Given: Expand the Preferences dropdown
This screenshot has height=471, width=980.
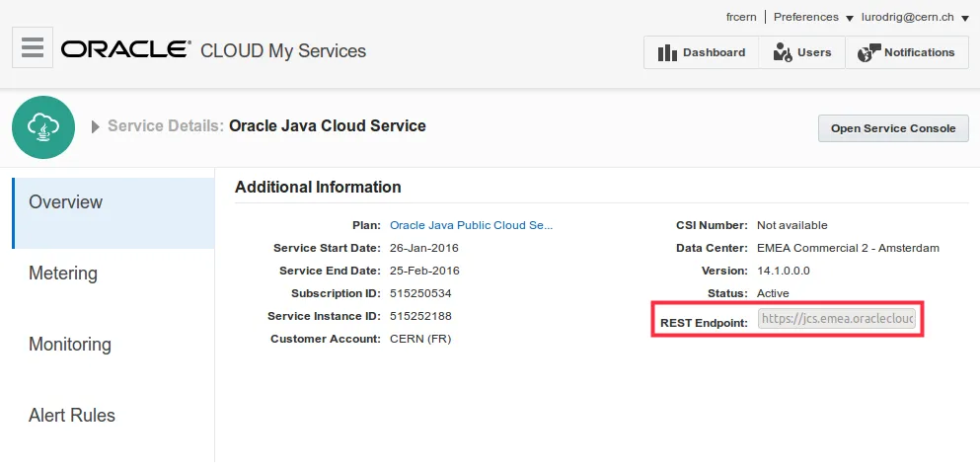Looking at the screenshot, I should (x=813, y=18).
